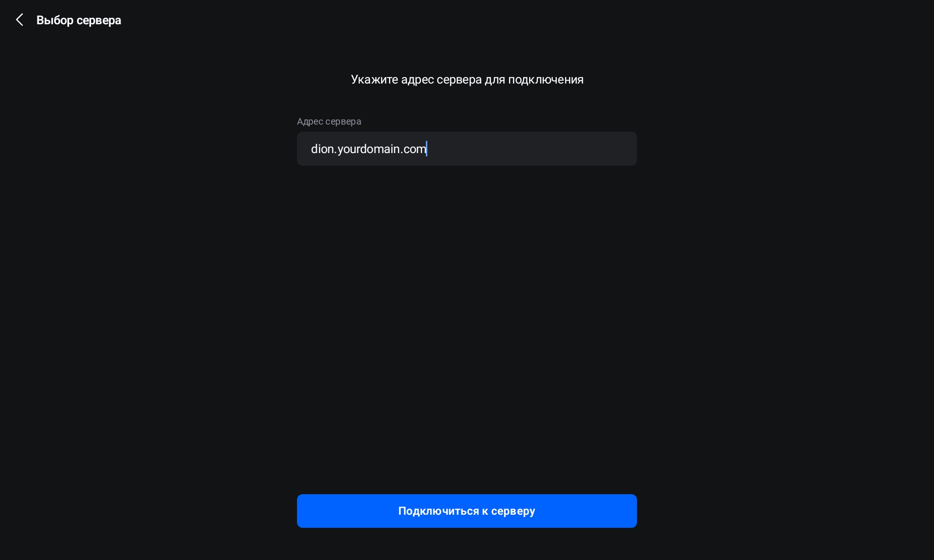Focus the Адрес сервера input field
This screenshot has width=934, height=560.
467,148
